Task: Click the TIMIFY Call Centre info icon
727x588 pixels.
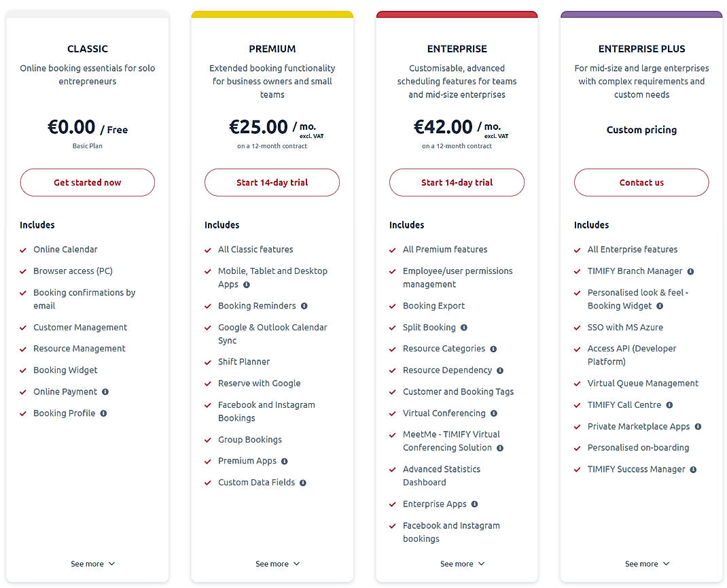Action: 670,404
